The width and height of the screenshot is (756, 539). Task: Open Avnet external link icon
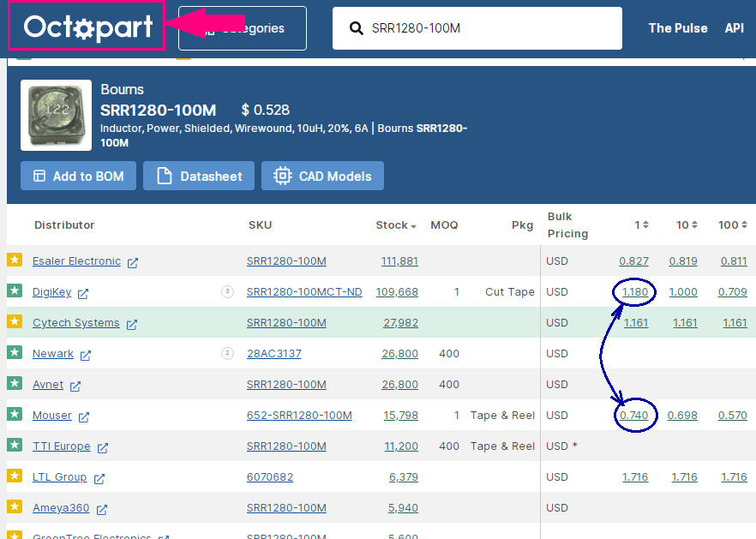[x=75, y=386]
